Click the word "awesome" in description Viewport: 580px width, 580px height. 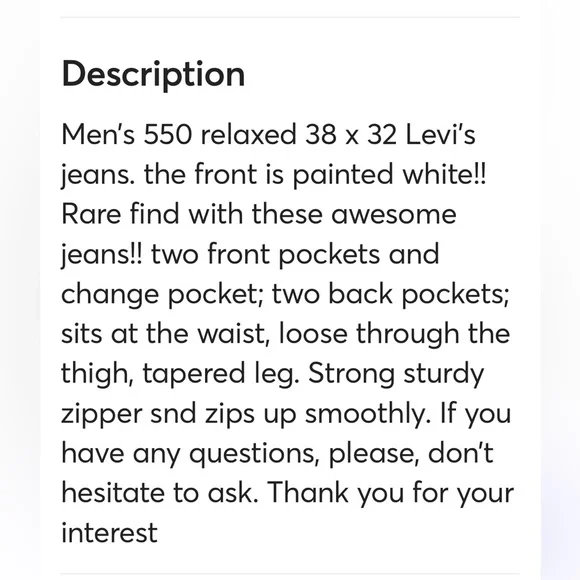click(394, 215)
